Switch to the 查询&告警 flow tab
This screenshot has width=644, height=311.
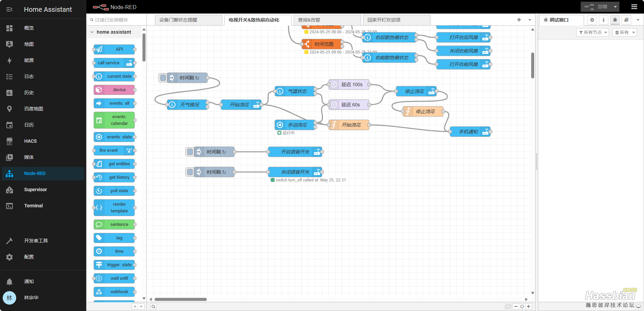click(x=327, y=20)
